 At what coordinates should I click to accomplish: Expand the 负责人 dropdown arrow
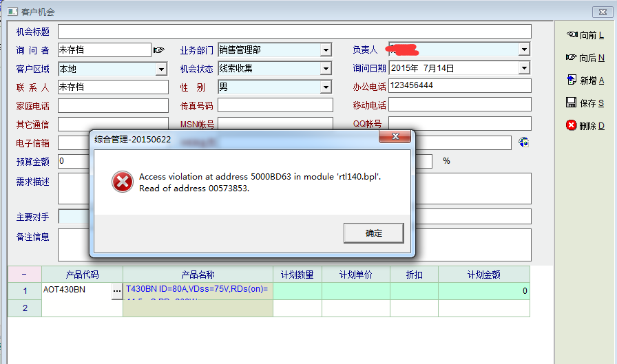click(524, 50)
